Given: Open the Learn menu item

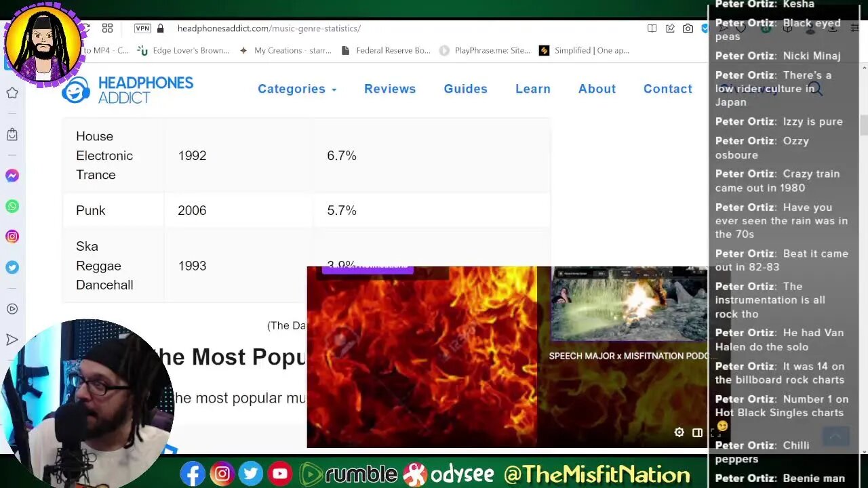Looking at the screenshot, I should [x=533, y=89].
